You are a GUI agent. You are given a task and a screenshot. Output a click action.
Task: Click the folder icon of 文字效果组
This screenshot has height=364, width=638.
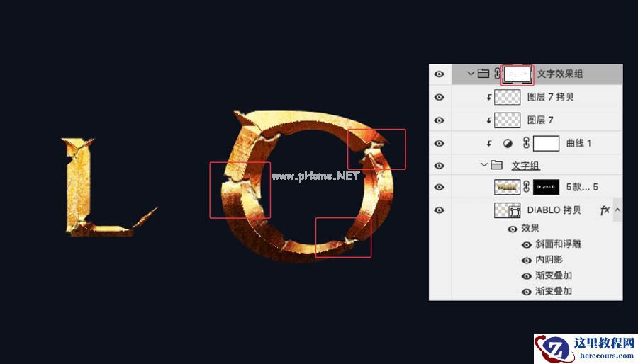pyautogui.click(x=483, y=73)
